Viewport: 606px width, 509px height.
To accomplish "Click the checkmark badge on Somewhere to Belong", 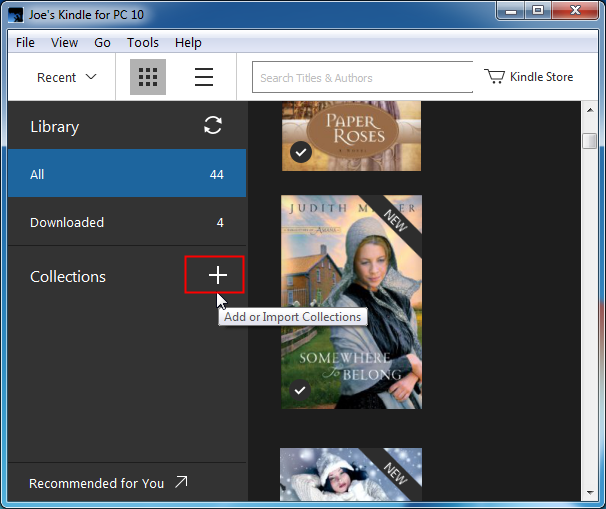I will pos(300,390).
